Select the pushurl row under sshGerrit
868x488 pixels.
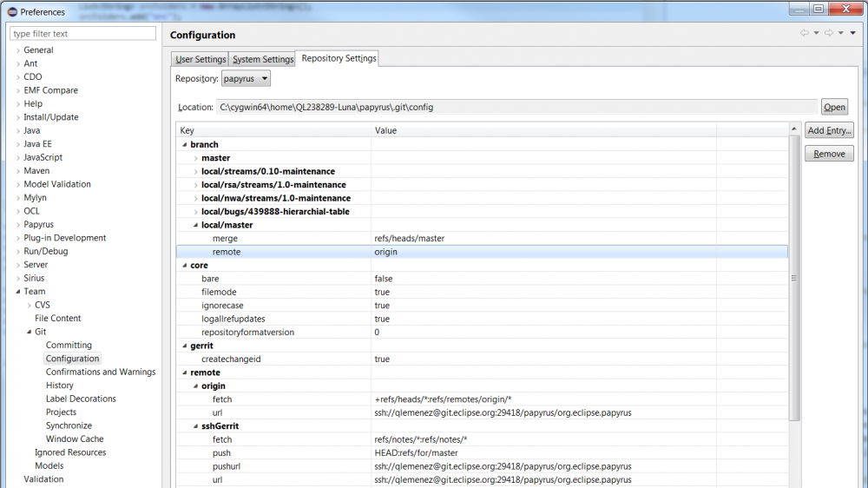click(x=482, y=466)
